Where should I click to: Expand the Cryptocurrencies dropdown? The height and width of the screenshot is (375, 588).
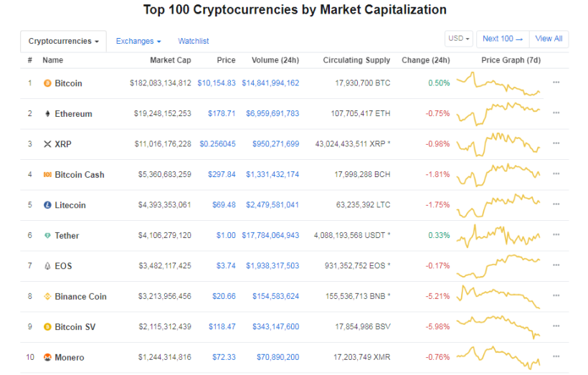(63, 41)
